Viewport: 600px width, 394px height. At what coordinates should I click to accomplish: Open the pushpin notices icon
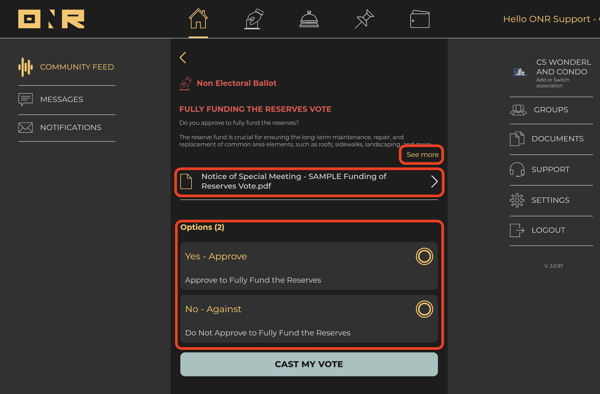364,19
